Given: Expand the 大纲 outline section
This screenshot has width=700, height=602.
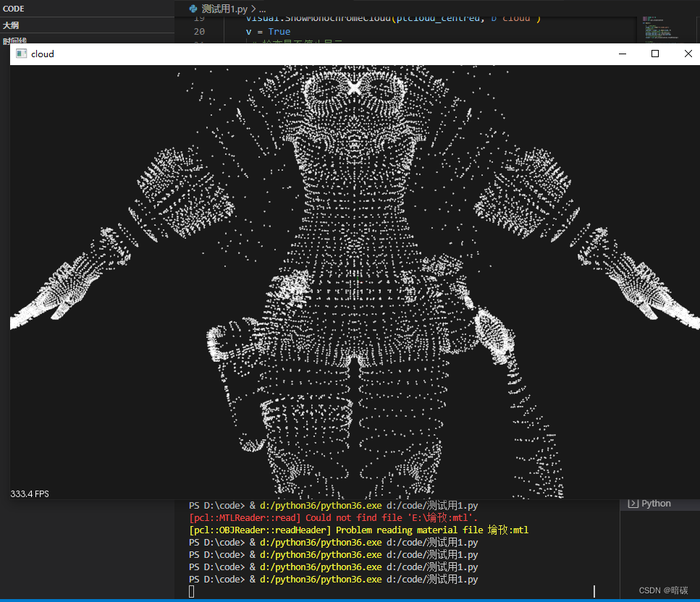Looking at the screenshot, I should [11, 25].
